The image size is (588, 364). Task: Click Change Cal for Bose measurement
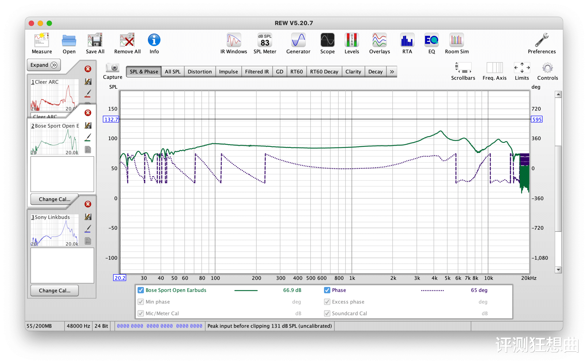55,199
